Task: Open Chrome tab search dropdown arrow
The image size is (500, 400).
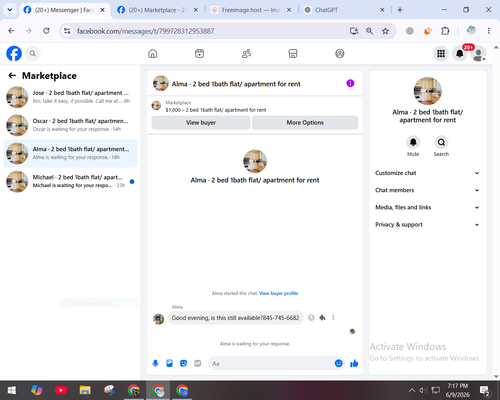Action: point(10,10)
